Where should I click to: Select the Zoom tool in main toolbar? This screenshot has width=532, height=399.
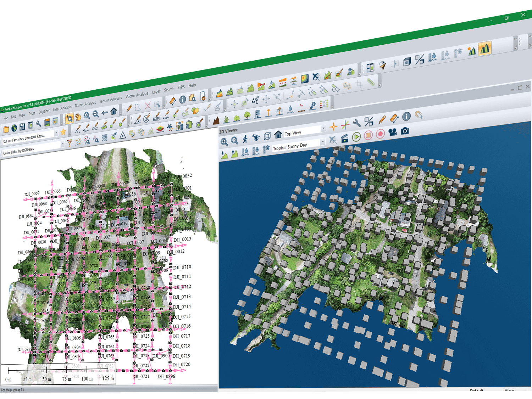coord(69,118)
